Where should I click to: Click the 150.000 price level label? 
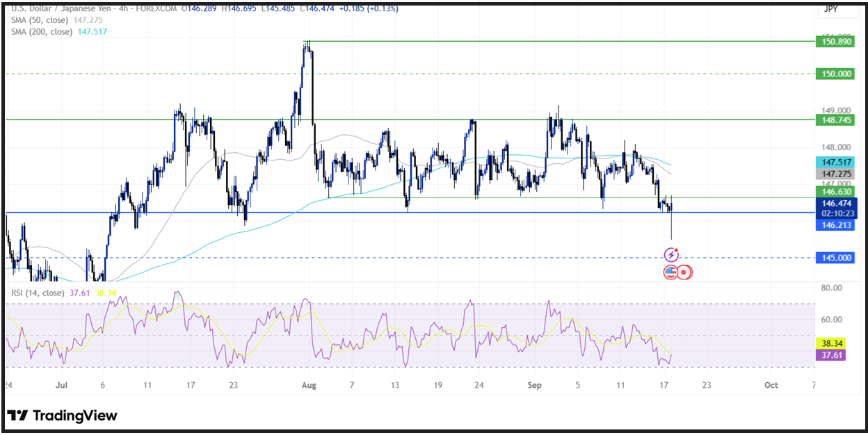[x=835, y=74]
